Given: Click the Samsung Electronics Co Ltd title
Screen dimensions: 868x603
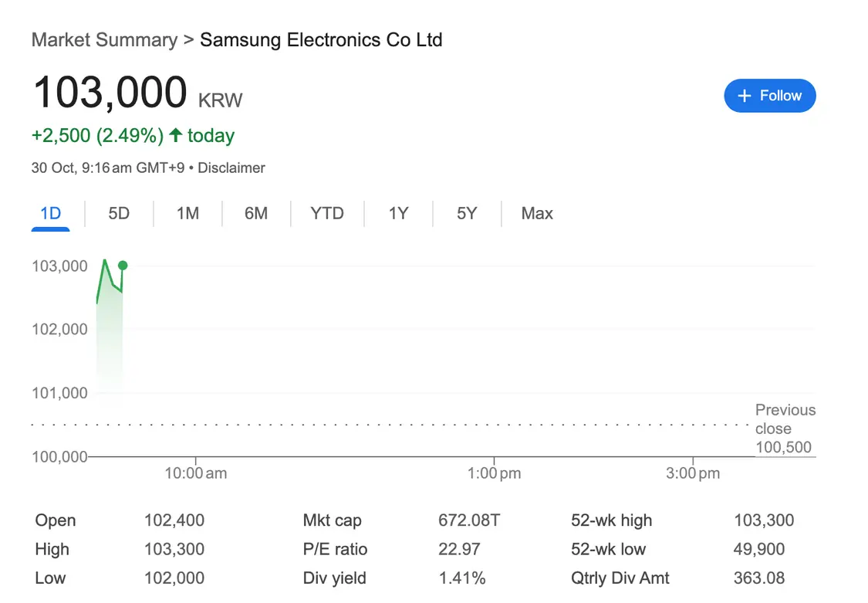Looking at the screenshot, I should pyautogui.click(x=321, y=40).
